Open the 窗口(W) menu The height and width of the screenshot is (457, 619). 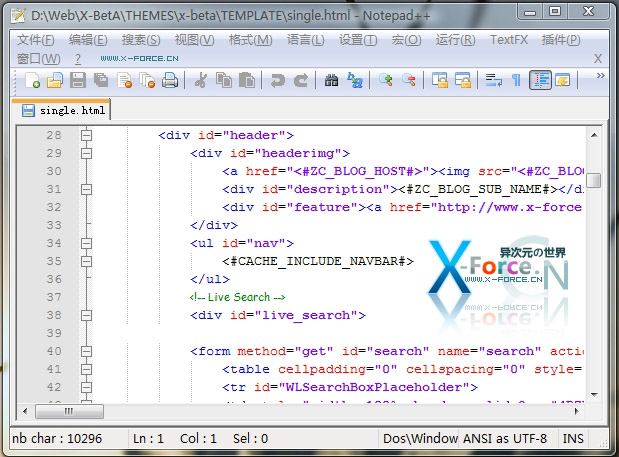click(38, 59)
